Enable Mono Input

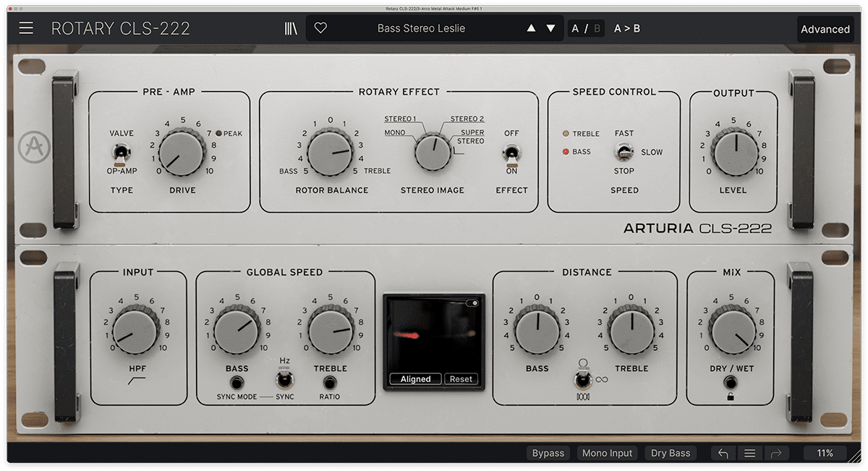608,453
